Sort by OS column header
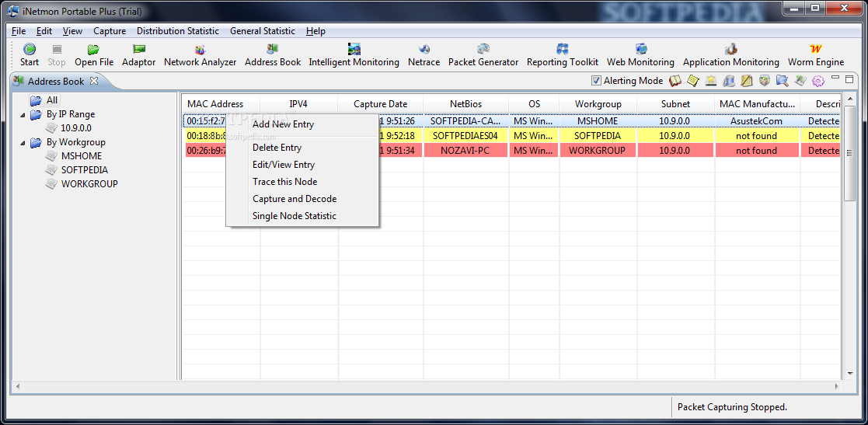Screen dimensions: 868x425 (534, 104)
